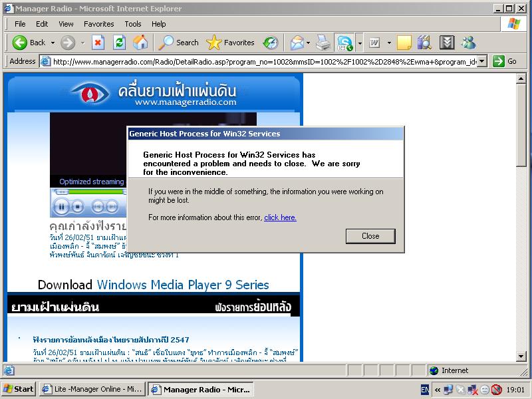Click the Go button beside address bar

point(505,61)
